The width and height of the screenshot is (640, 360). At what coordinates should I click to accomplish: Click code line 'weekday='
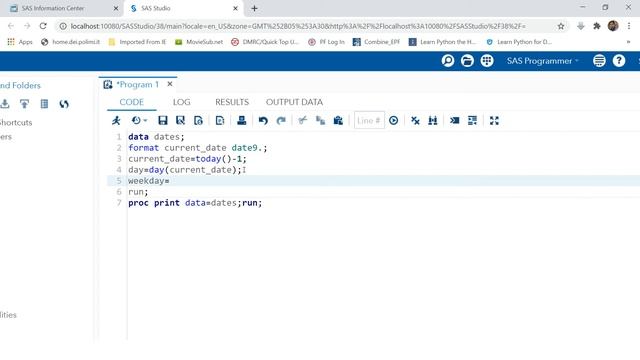coord(149,181)
